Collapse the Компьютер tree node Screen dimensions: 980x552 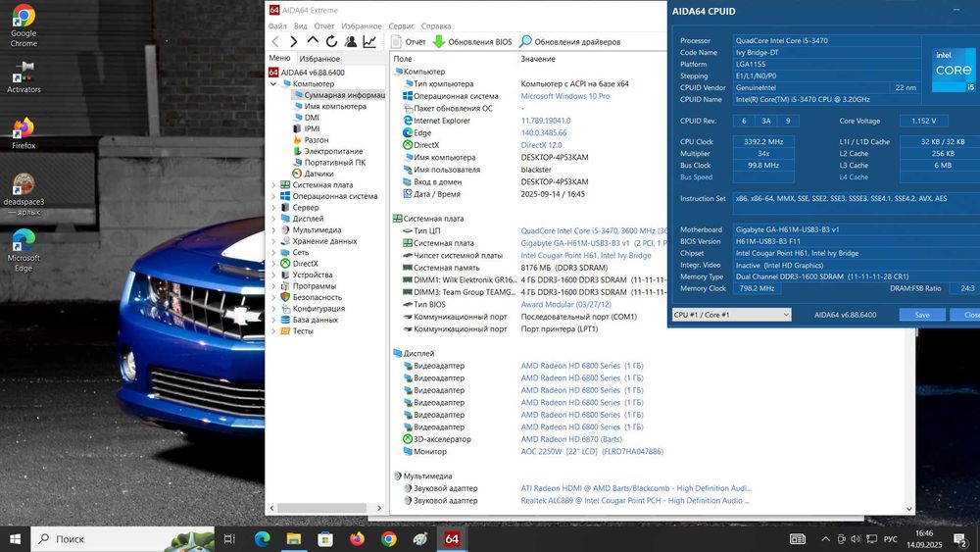[x=273, y=83]
